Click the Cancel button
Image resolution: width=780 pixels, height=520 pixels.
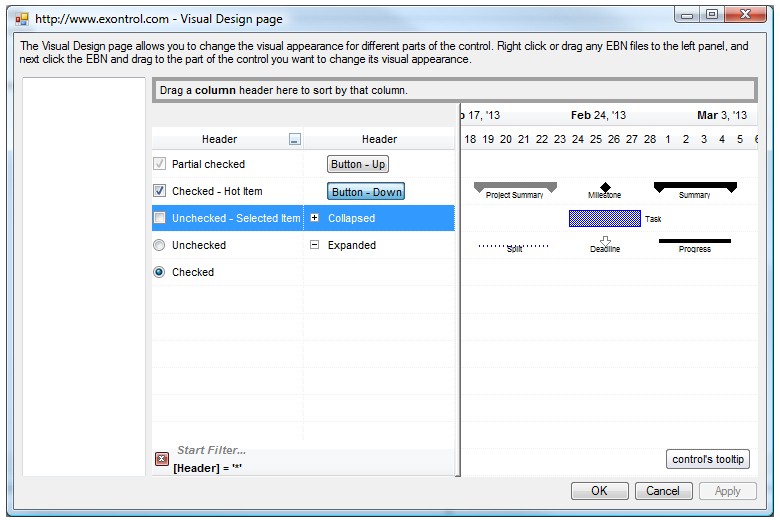[x=663, y=491]
